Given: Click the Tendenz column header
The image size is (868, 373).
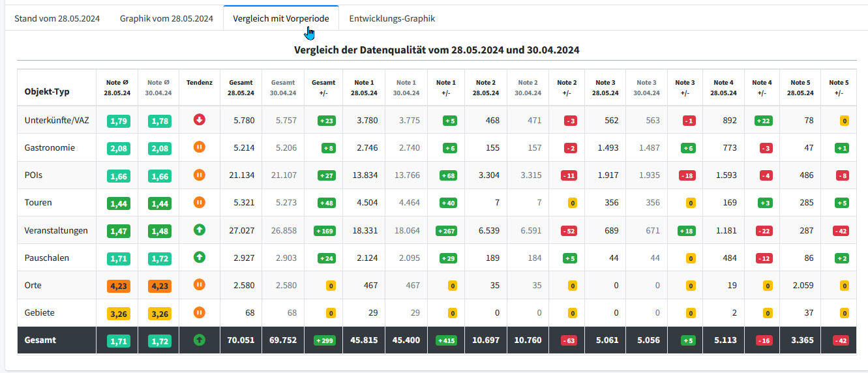Looking at the screenshot, I should click(x=200, y=83).
